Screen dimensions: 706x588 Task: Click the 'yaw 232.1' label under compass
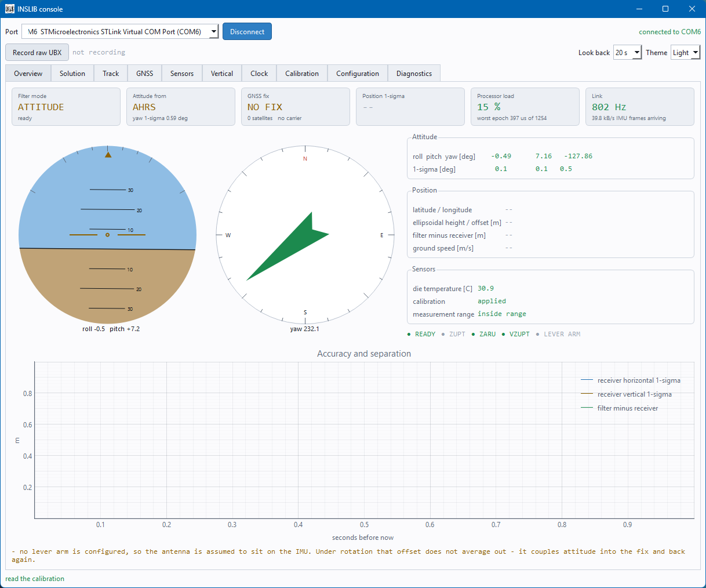click(x=305, y=329)
